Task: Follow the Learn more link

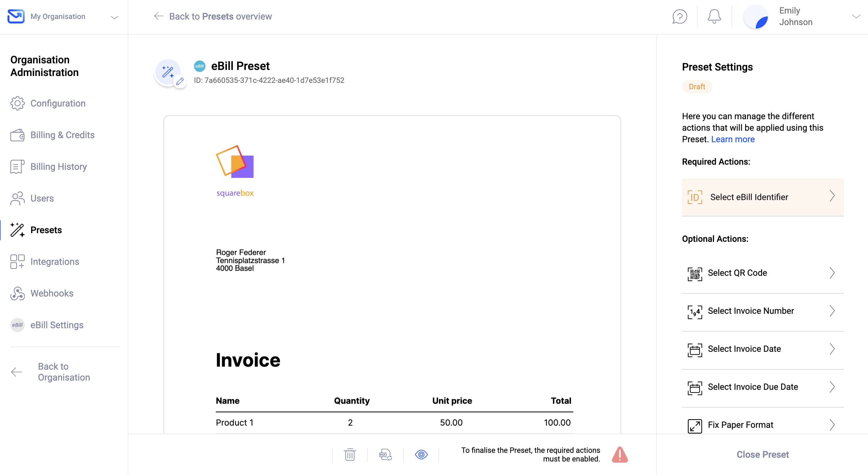Action: (x=732, y=139)
